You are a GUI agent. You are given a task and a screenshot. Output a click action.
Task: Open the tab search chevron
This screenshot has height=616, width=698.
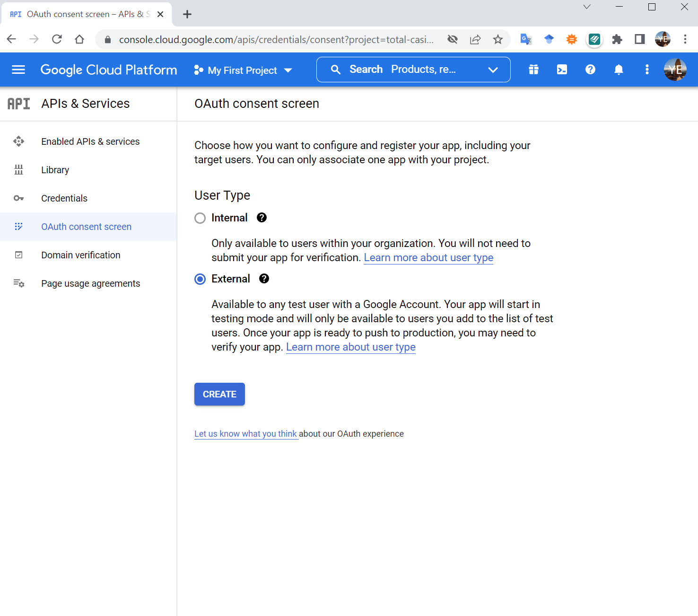[x=587, y=7]
